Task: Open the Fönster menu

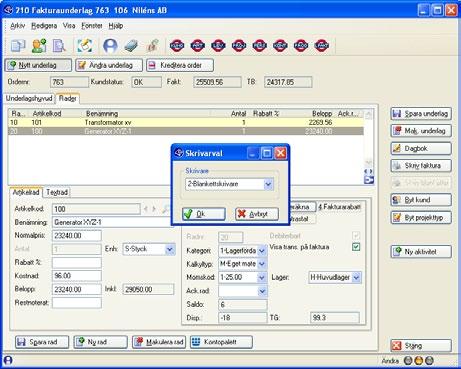Action: (92, 26)
